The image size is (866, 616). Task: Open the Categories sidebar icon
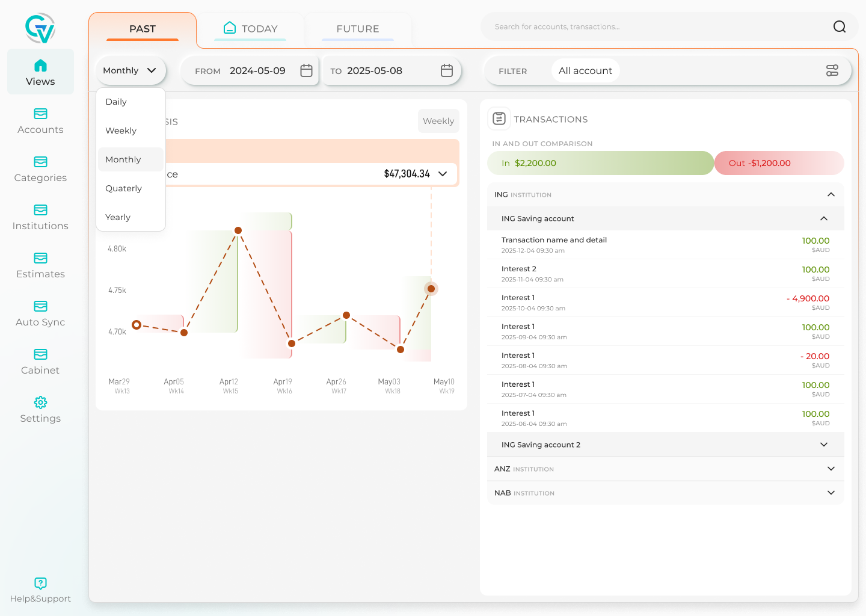[x=40, y=162]
